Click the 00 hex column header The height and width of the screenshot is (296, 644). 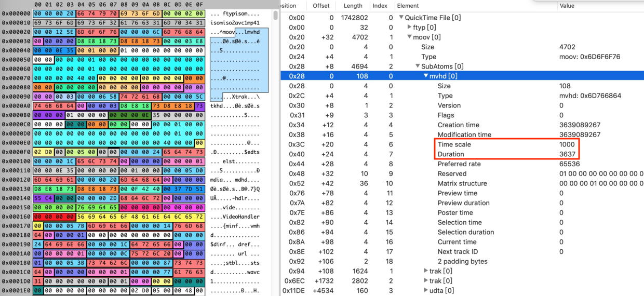coord(38,5)
